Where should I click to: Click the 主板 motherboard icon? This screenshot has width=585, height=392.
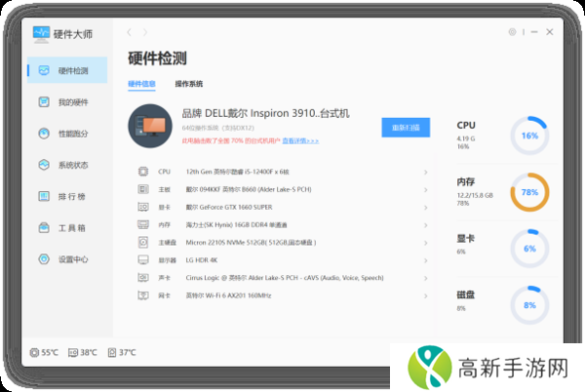coord(143,189)
